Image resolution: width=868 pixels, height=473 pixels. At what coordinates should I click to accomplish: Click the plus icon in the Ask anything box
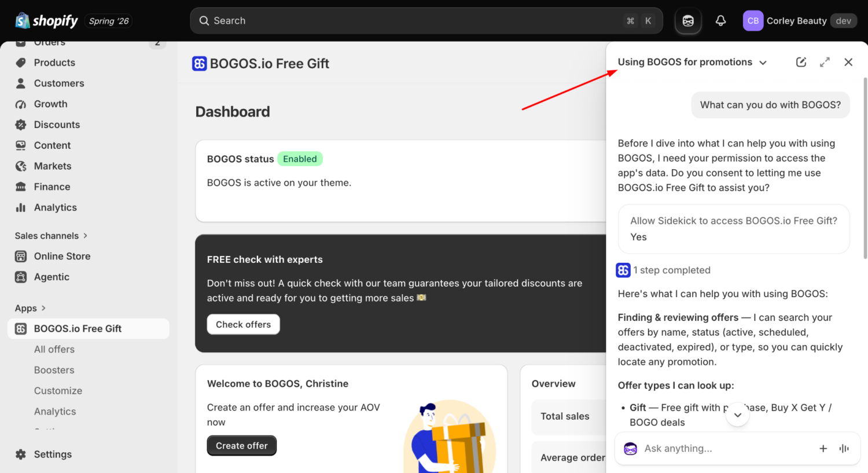[823, 448]
